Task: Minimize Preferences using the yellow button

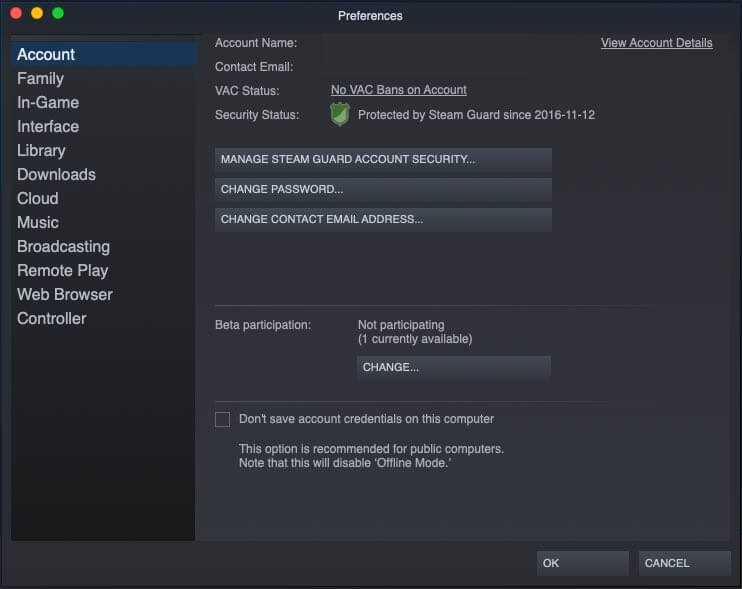Action: 37,13
